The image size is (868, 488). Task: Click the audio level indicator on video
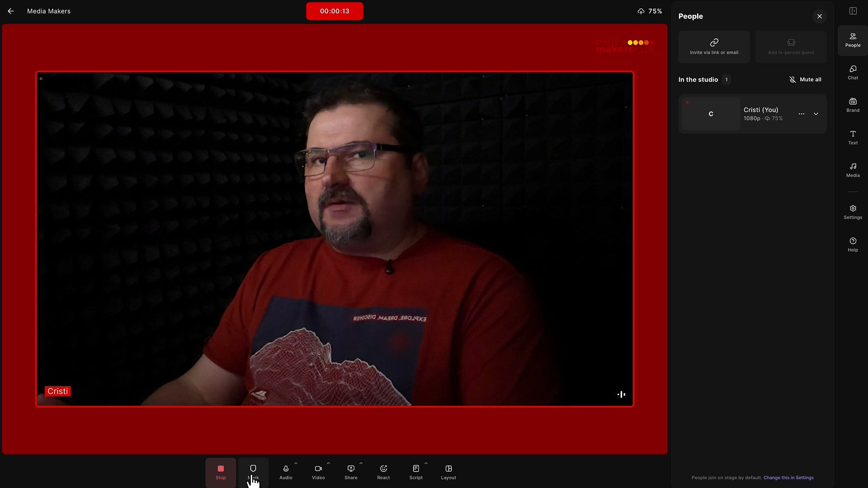tap(621, 394)
